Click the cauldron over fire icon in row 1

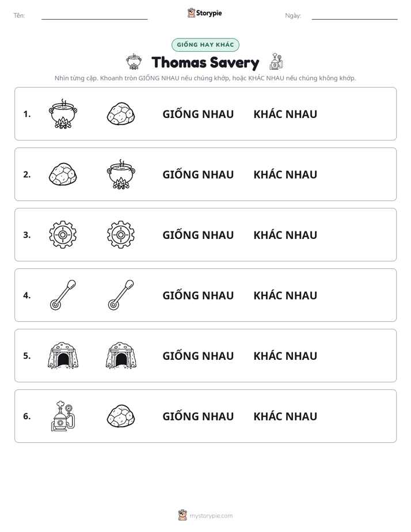(x=63, y=114)
